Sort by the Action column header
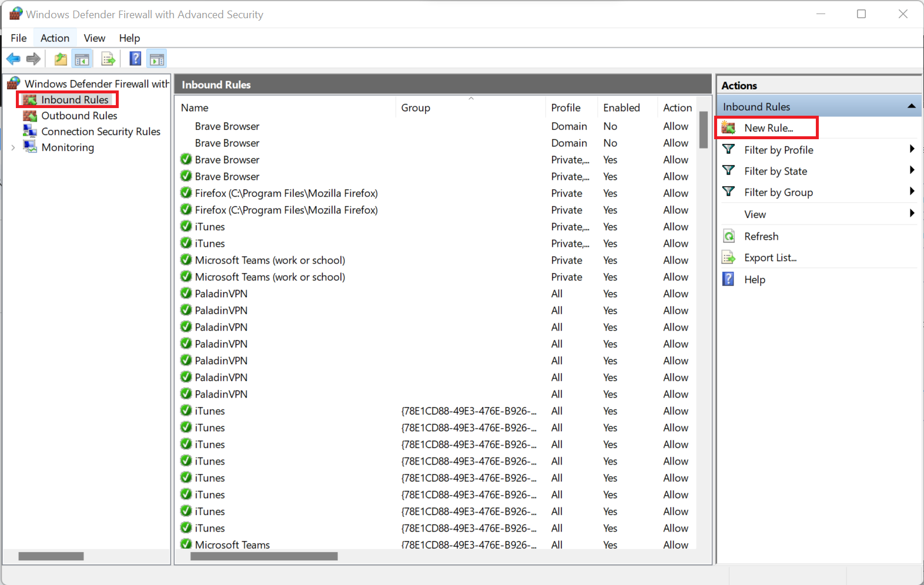Image resolution: width=924 pixels, height=585 pixels. click(x=677, y=107)
